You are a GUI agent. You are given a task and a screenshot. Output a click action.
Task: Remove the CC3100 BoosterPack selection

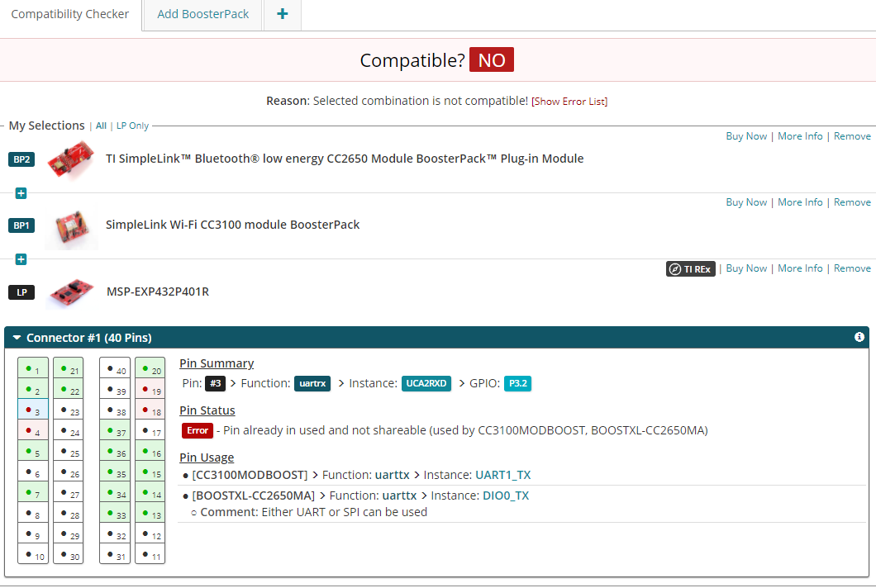852,202
